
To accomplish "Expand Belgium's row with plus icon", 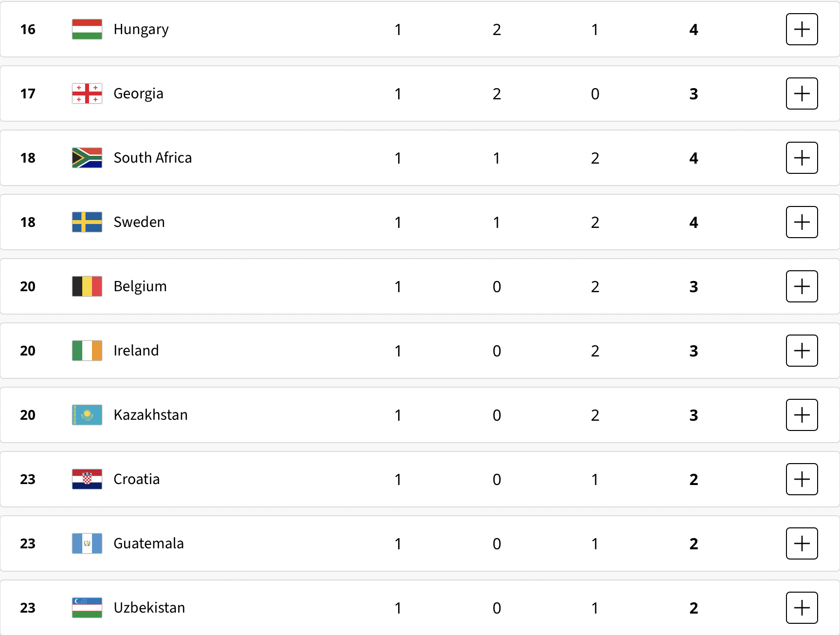I will (802, 286).
